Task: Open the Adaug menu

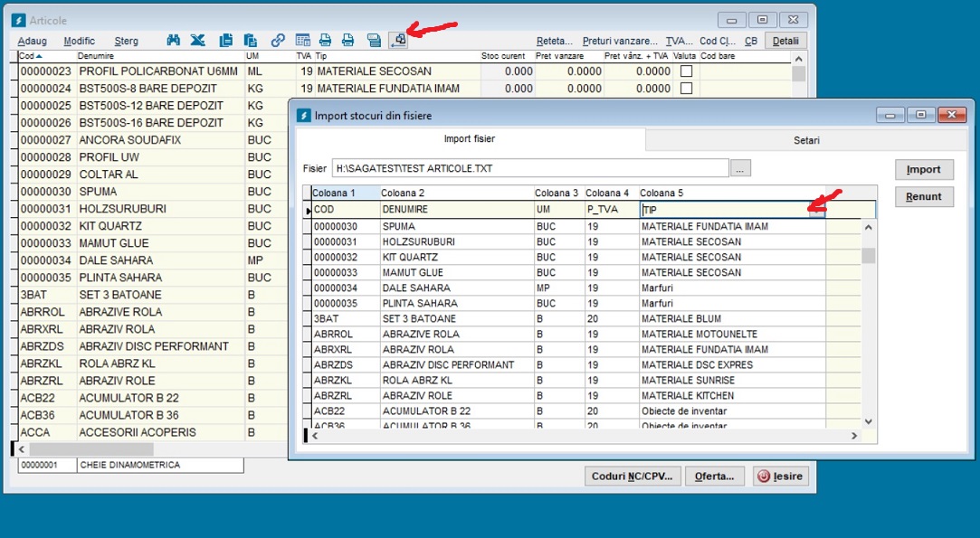Action: [x=32, y=41]
